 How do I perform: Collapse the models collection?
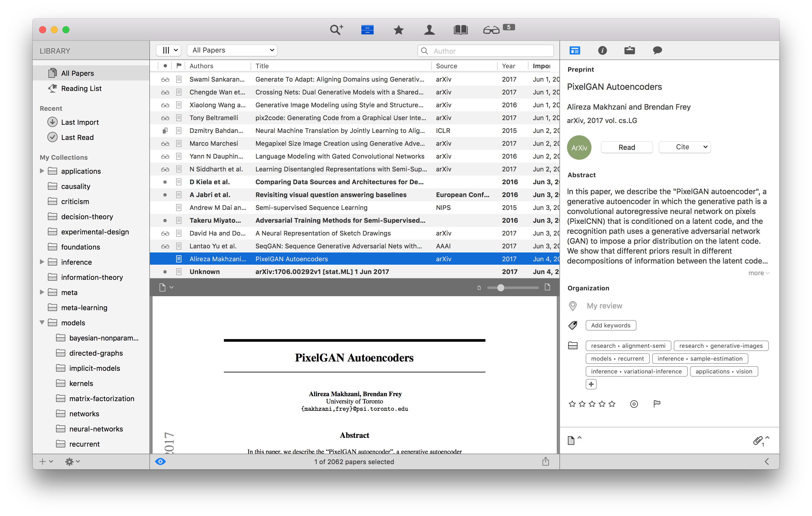coord(42,322)
